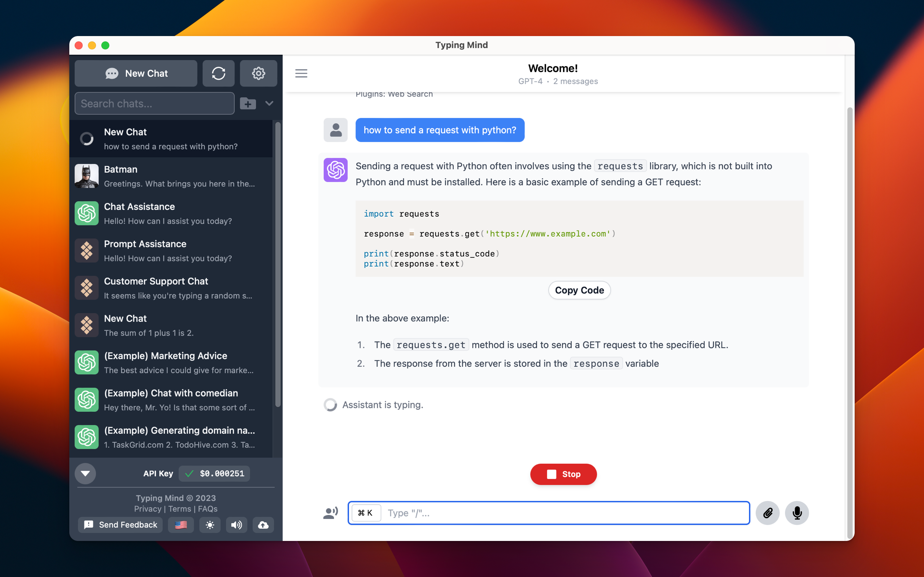Copy the Python code snippet

pyautogui.click(x=579, y=290)
